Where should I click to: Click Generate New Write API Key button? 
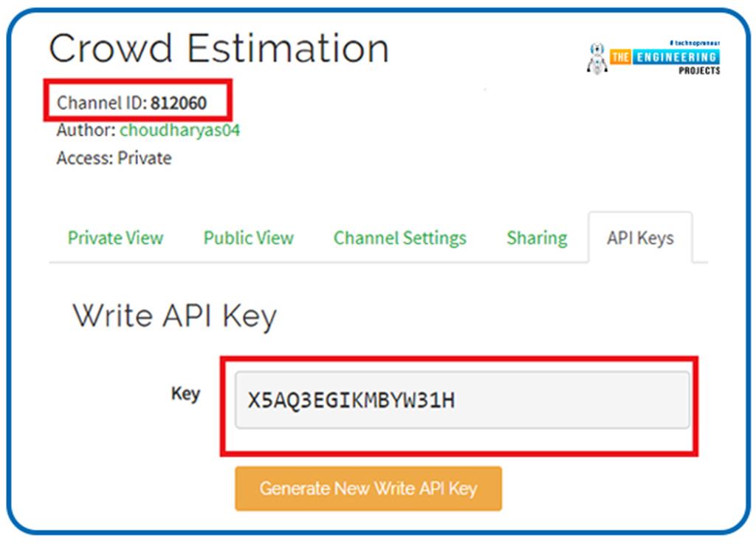point(368,489)
